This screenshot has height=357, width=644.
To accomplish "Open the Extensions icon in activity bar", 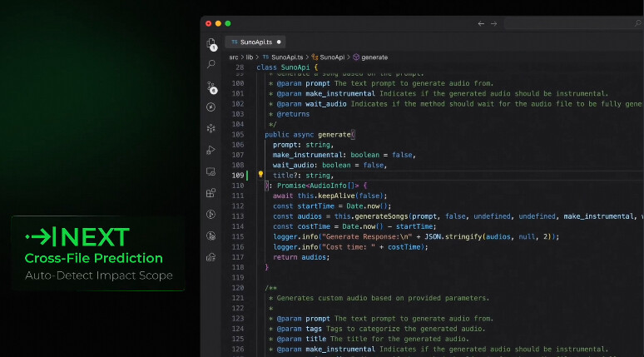I will [x=211, y=193].
